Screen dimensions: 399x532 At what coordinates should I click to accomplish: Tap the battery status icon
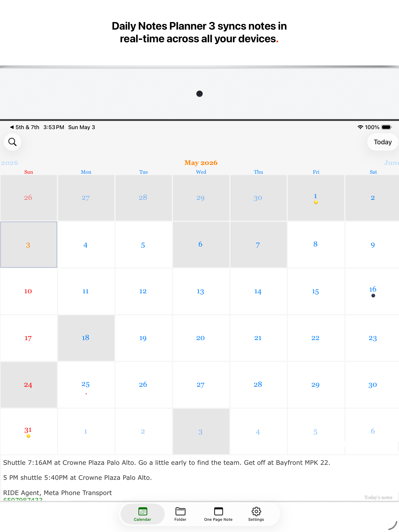pyautogui.click(x=387, y=127)
